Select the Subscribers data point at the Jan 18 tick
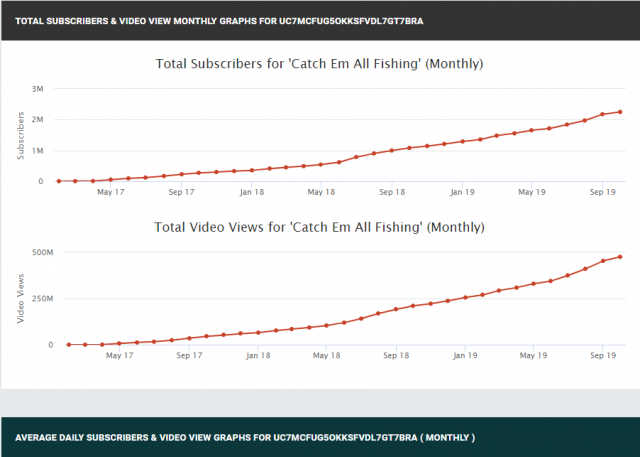Screen dimensions: 640x457 point(252,170)
